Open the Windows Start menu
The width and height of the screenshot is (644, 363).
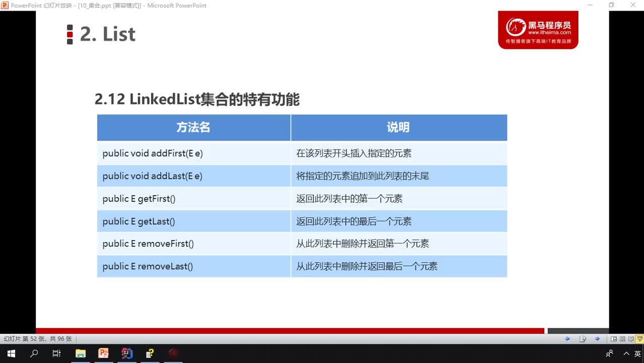[11, 353]
